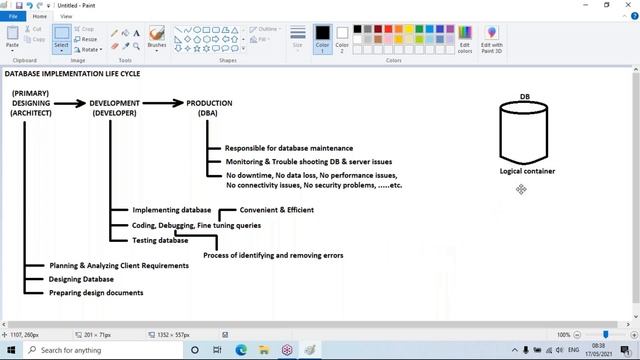640x360 pixels.
Task: Expand the Paste dropdown arrow
Action: [12, 51]
